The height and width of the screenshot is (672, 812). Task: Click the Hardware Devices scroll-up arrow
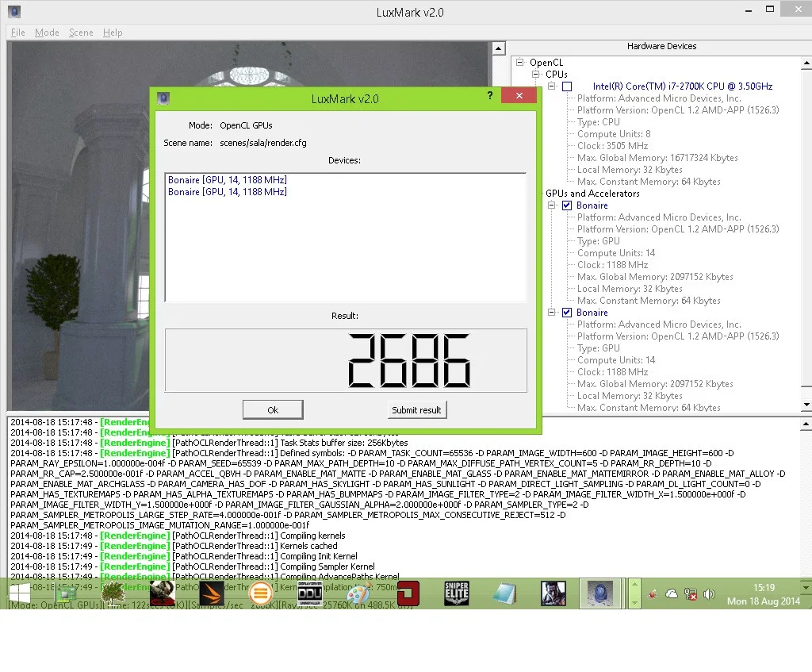806,63
